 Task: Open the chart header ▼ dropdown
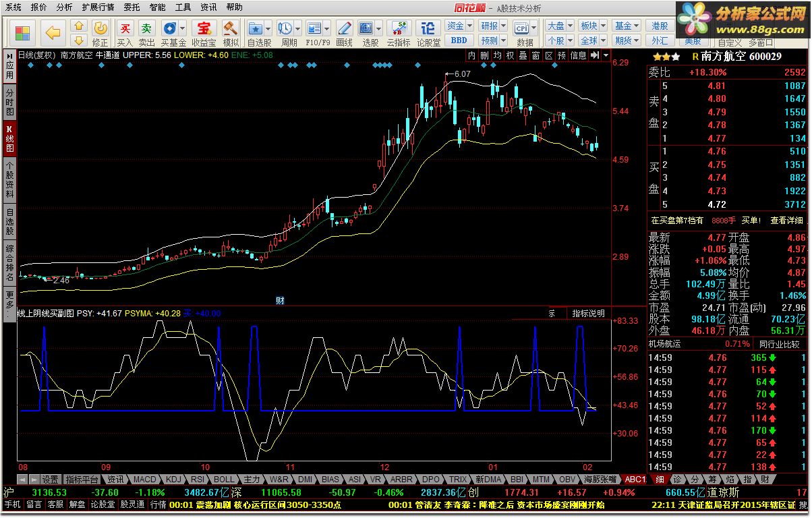[x=606, y=55]
